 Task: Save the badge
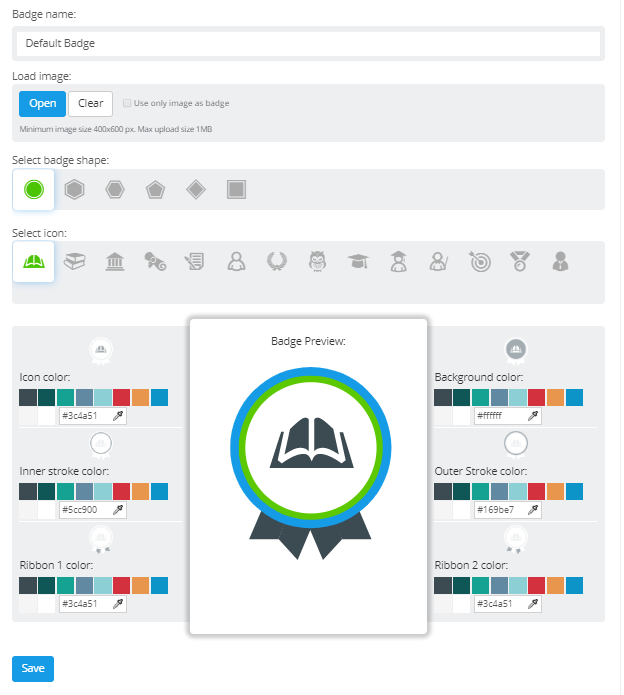point(33,669)
